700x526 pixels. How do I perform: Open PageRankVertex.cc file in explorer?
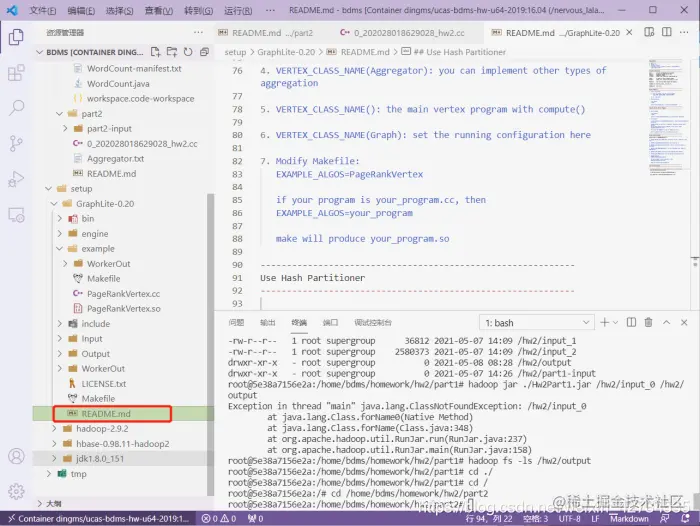(x=123, y=293)
